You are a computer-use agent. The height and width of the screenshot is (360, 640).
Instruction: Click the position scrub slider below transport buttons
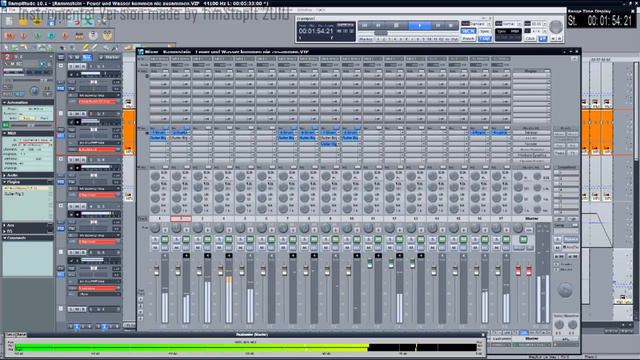click(382, 33)
